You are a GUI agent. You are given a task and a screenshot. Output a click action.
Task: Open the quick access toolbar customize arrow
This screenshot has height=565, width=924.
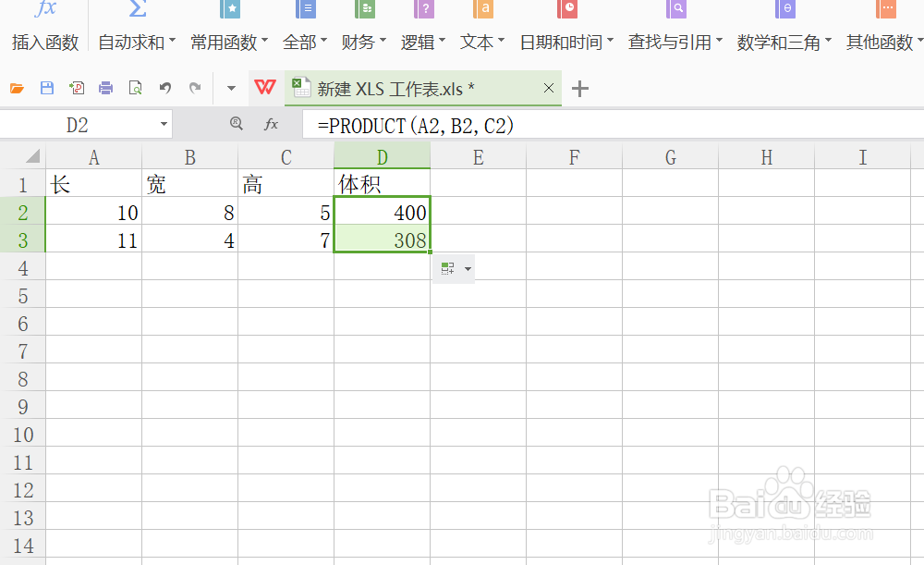click(231, 89)
